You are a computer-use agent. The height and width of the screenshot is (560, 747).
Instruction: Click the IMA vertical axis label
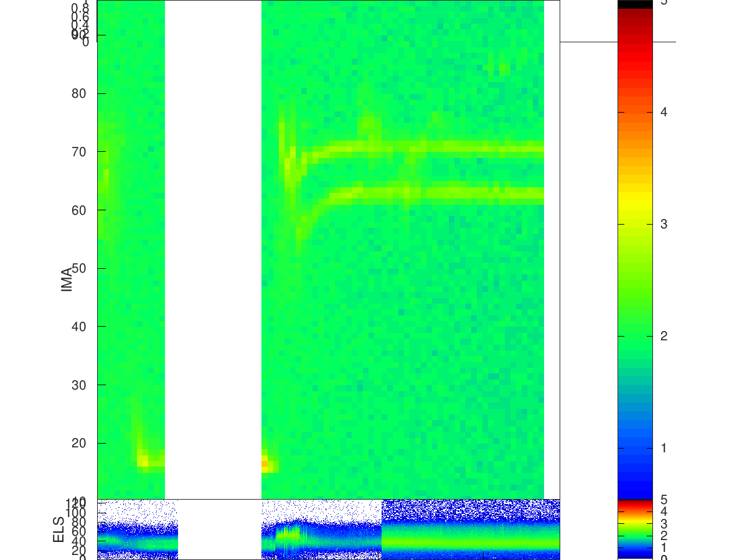tap(67, 280)
